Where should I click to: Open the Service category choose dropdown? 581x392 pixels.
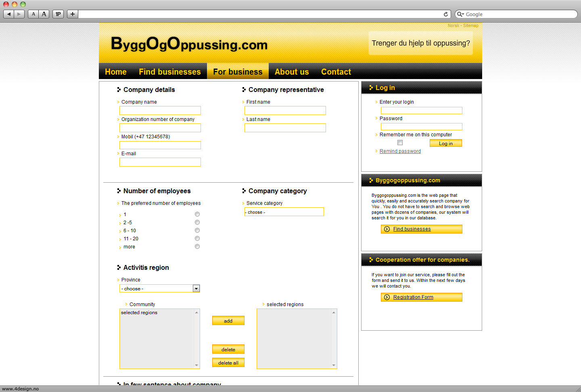(x=284, y=212)
